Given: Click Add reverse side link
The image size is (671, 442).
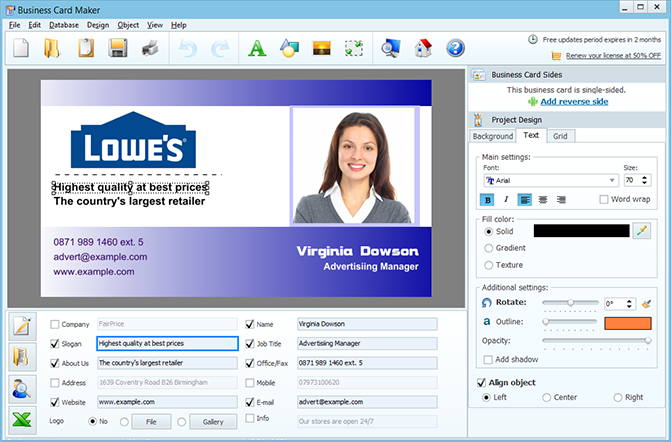Looking at the screenshot, I should [574, 101].
